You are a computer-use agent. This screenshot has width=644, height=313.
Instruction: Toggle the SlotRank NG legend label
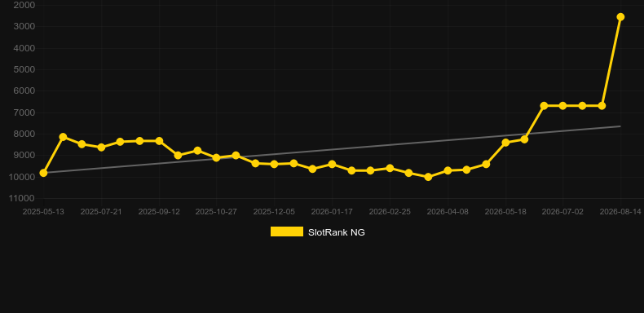(x=337, y=232)
